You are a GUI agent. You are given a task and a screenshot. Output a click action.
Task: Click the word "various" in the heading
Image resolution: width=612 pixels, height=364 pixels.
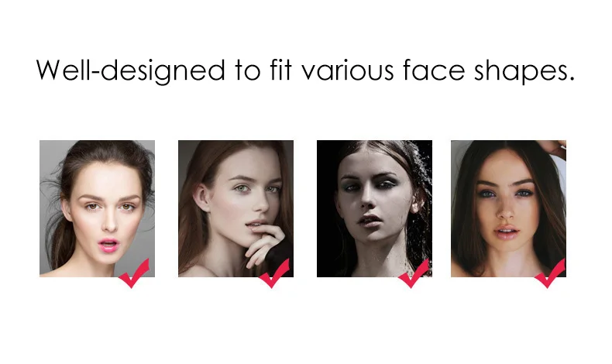(x=348, y=70)
